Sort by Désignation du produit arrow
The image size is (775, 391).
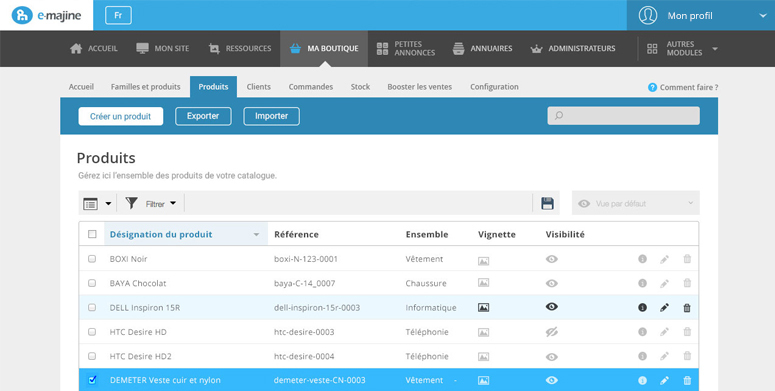(256, 234)
